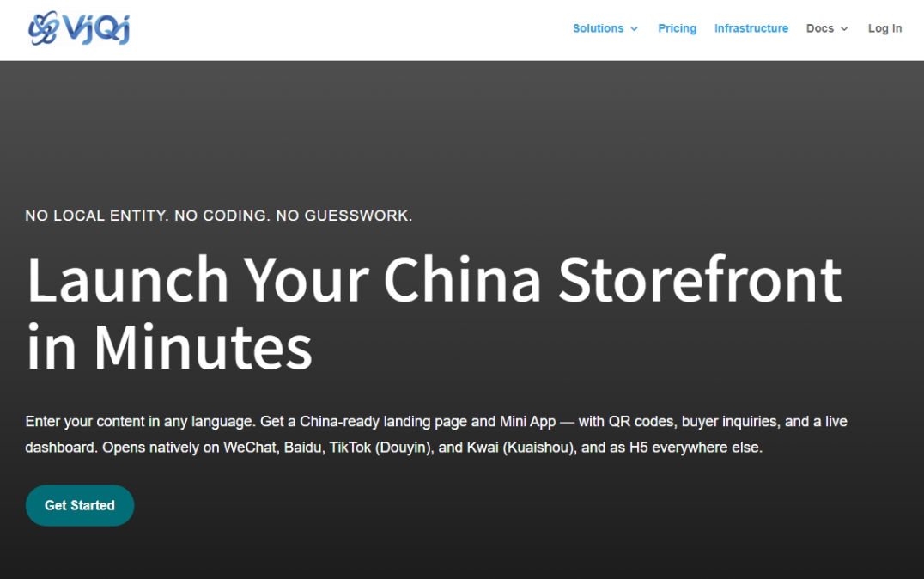Go to the Pricing page

tap(677, 28)
